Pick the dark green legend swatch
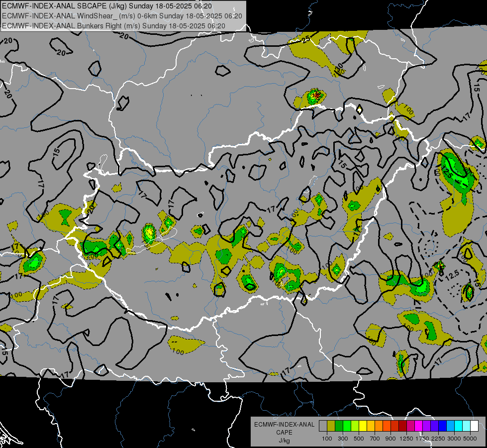This screenshot has width=487, height=448. click(x=339, y=426)
